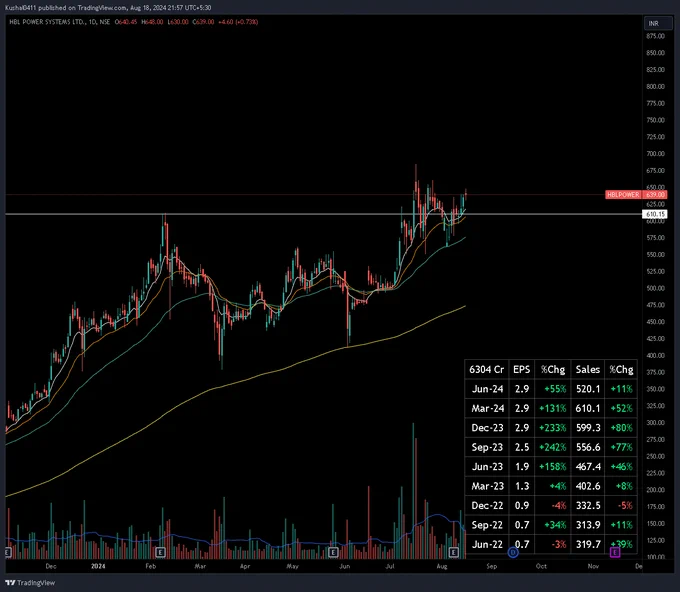The width and height of the screenshot is (680, 592).
Task: Click the 'Sales' column header
Action: coord(588,370)
